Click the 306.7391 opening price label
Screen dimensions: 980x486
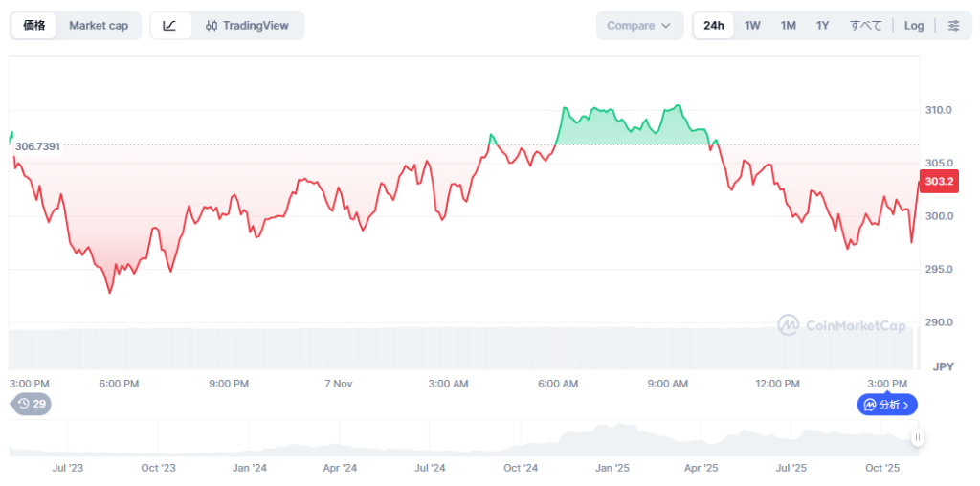pos(37,146)
